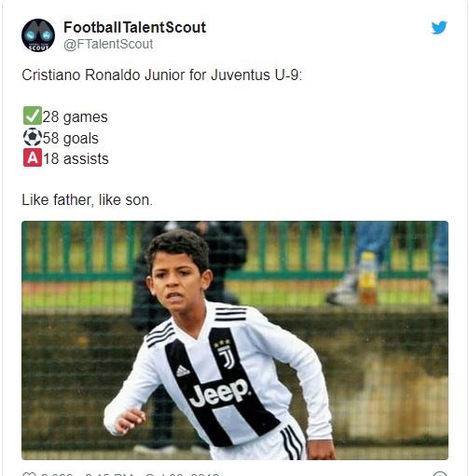Image resolution: width=469 pixels, height=476 pixels.
Task: Click the Adidas logo on the jersey
Action: [183, 371]
